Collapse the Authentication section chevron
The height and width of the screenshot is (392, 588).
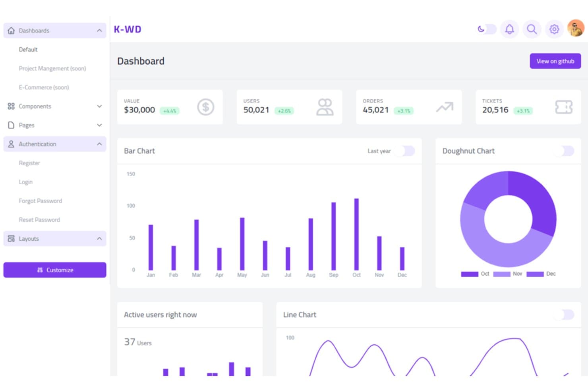click(99, 144)
